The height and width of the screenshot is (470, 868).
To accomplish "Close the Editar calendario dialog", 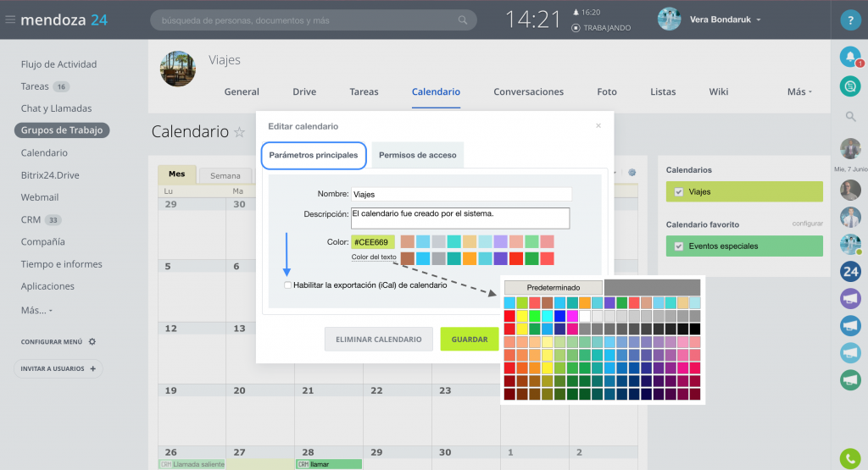I will [x=598, y=125].
